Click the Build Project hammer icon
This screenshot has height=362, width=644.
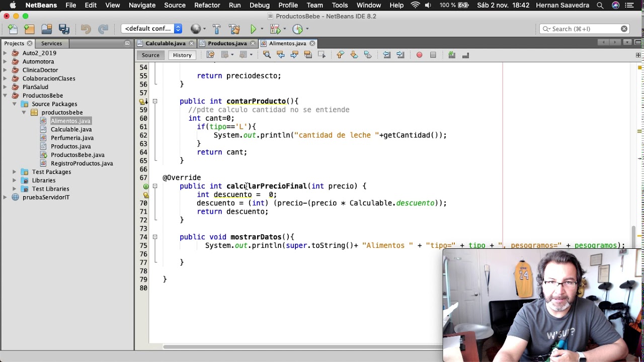pyautogui.click(x=217, y=29)
